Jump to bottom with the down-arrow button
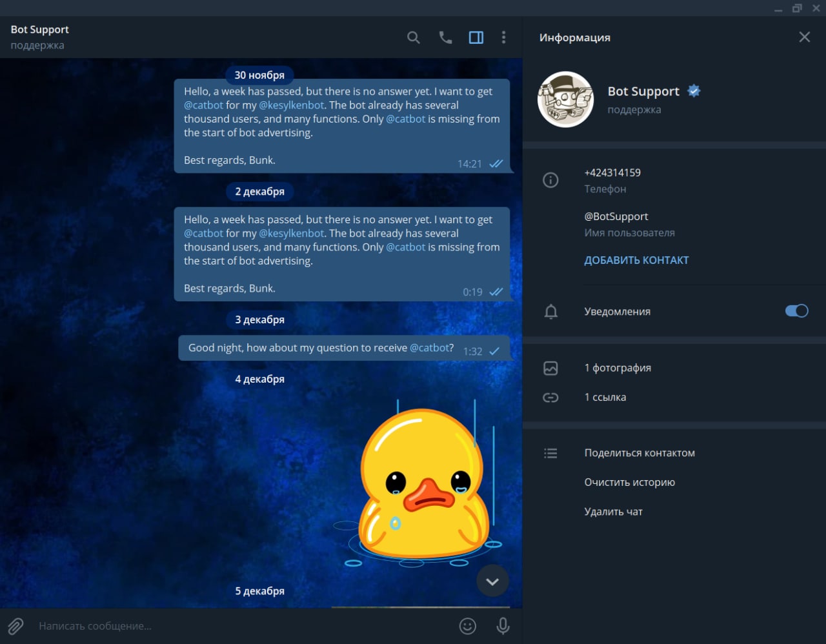Screen dimensions: 826x644 [492, 581]
